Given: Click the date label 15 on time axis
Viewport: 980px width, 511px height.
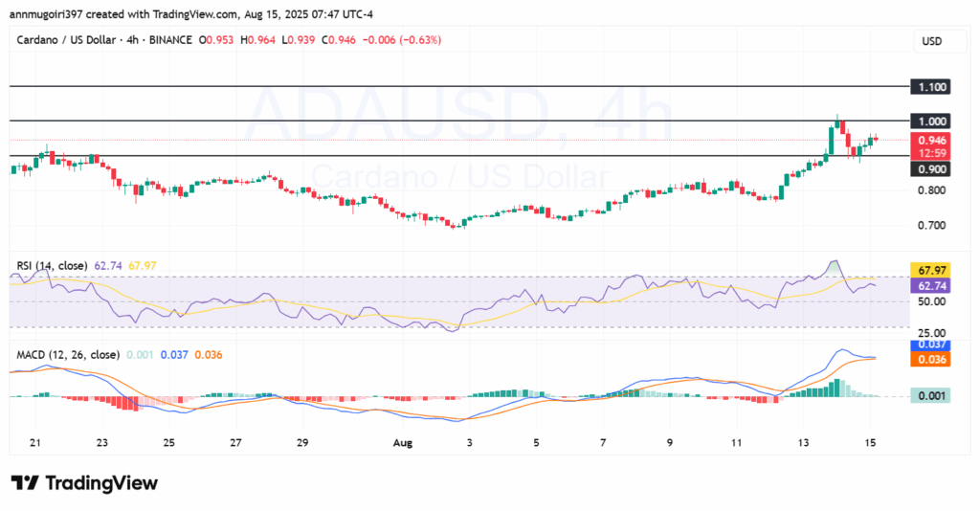Looking at the screenshot, I should pos(870,443).
